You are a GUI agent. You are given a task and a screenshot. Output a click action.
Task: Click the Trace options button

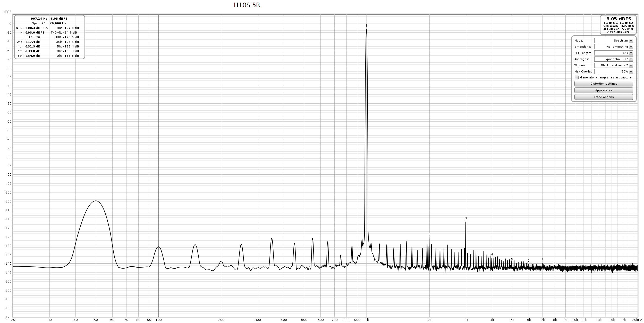(604, 97)
